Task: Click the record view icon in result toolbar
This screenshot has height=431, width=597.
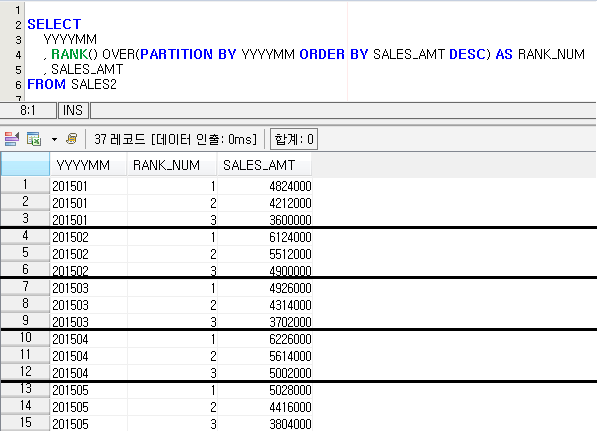Action: click(x=12, y=139)
